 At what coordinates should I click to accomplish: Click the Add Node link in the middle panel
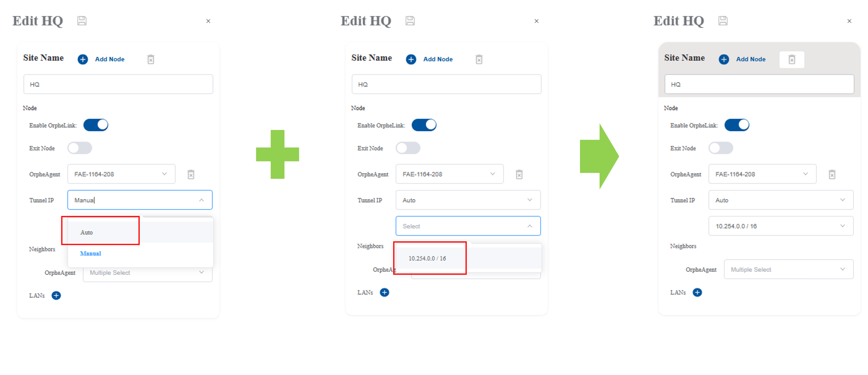(x=438, y=59)
